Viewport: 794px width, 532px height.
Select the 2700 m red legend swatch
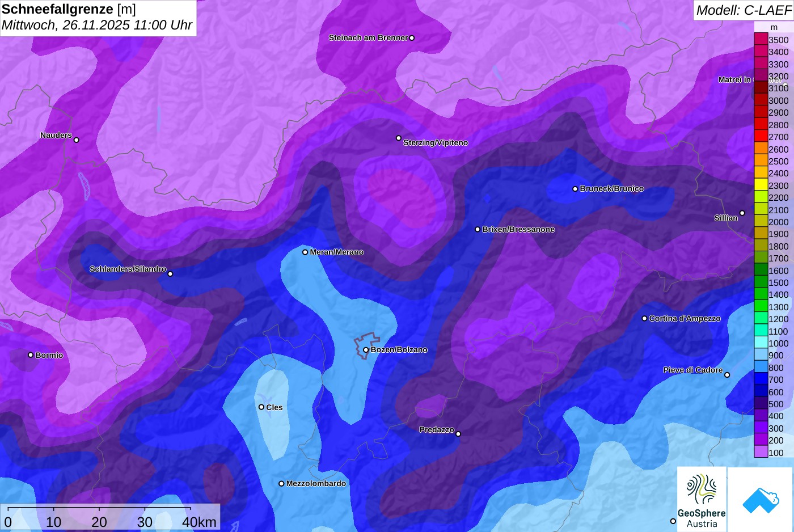761,136
